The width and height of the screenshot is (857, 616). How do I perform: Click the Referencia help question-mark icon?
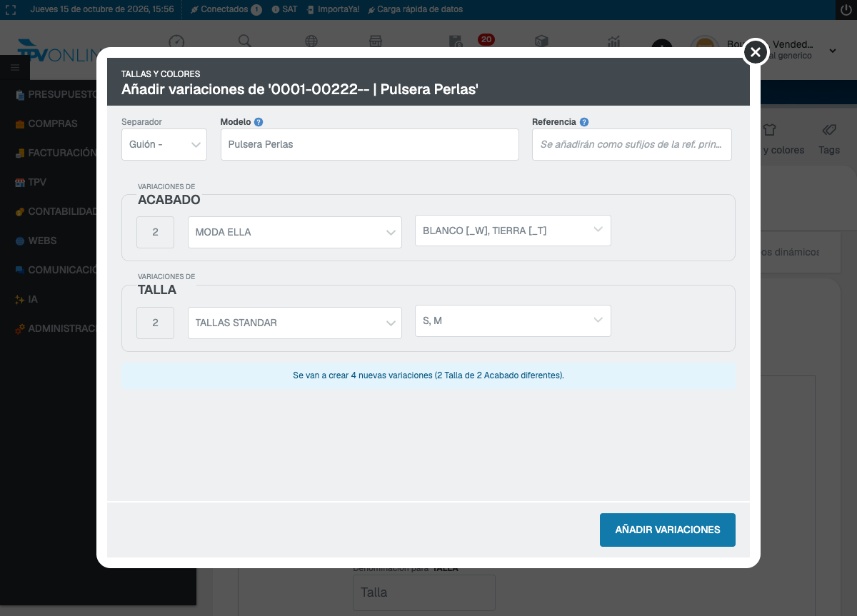pyautogui.click(x=584, y=122)
